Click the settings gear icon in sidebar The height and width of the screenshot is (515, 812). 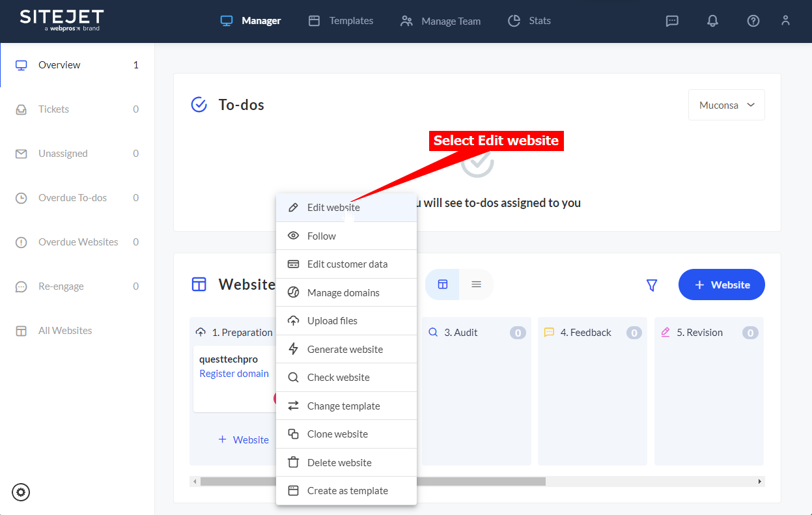click(21, 492)
